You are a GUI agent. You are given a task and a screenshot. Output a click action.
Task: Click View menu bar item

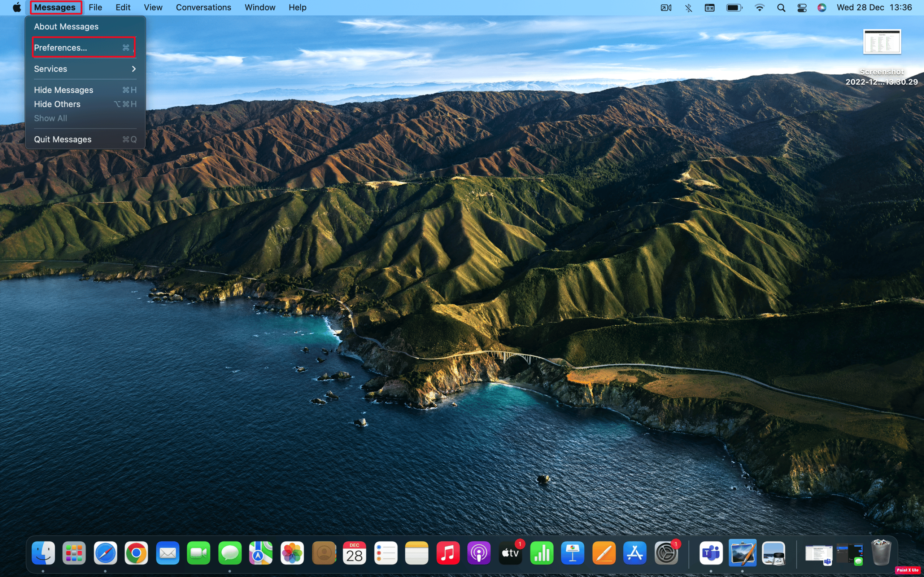point(152,7)
